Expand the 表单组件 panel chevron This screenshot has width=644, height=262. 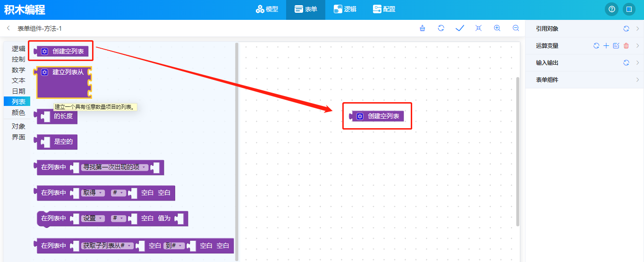point(637,80)
